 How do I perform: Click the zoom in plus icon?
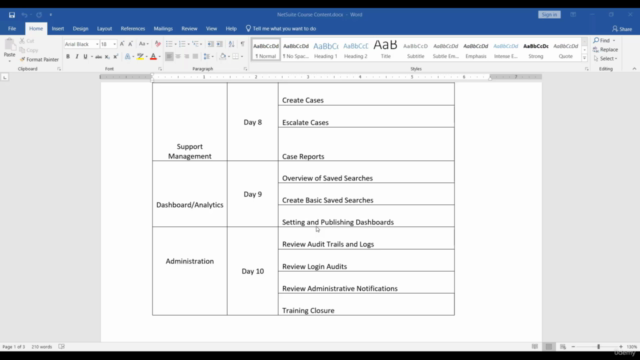(x=621, y=347)
